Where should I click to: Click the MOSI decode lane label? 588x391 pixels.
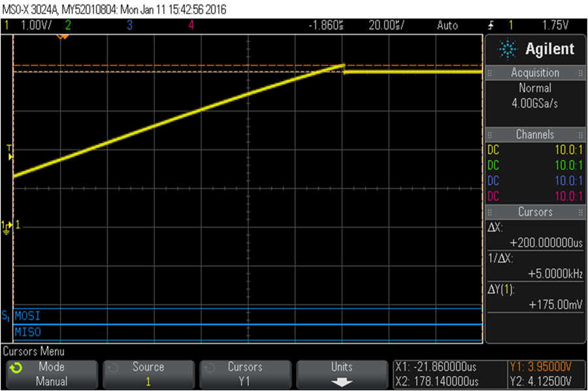(27, 316)
